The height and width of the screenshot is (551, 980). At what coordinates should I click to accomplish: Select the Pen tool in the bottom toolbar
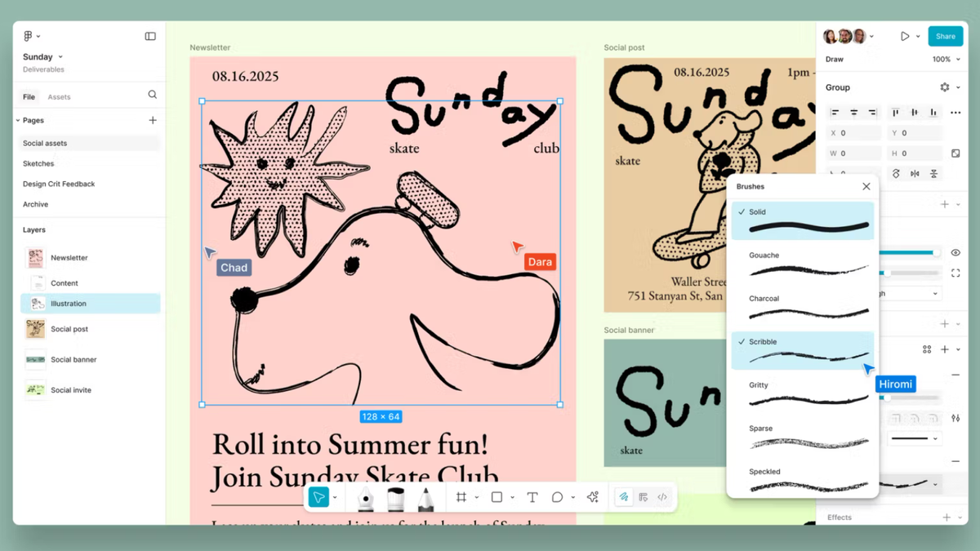364,496
